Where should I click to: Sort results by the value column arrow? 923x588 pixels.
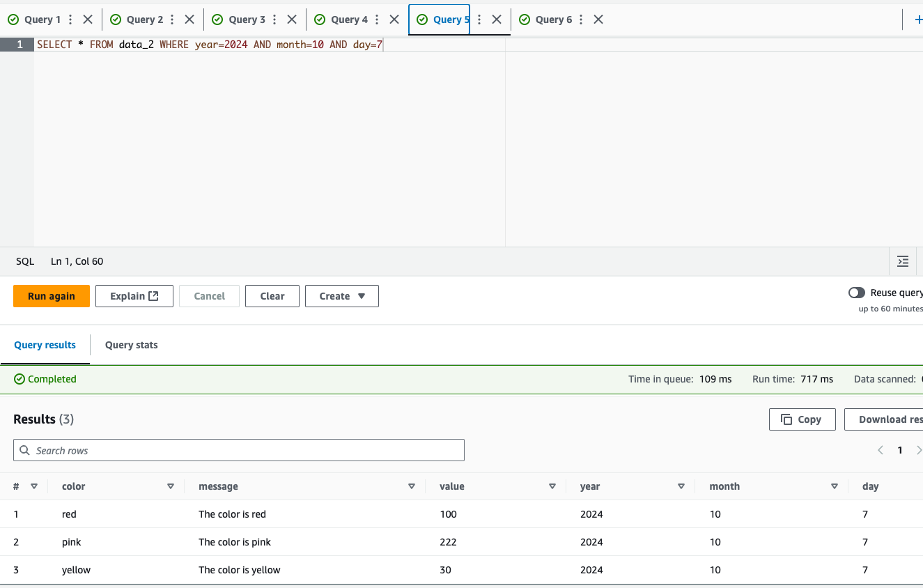(552, 486)
